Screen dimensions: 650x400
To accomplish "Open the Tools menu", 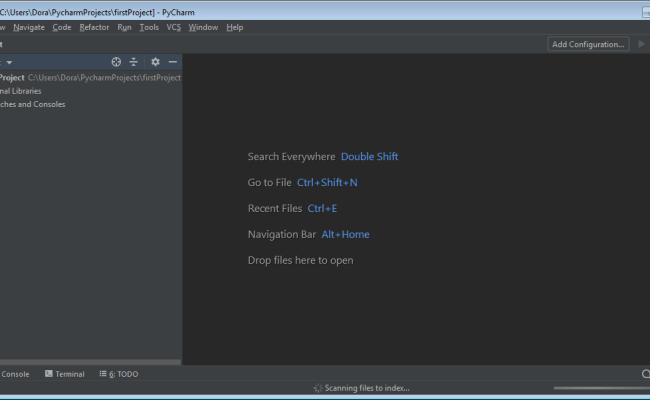I will coord(149,27).
